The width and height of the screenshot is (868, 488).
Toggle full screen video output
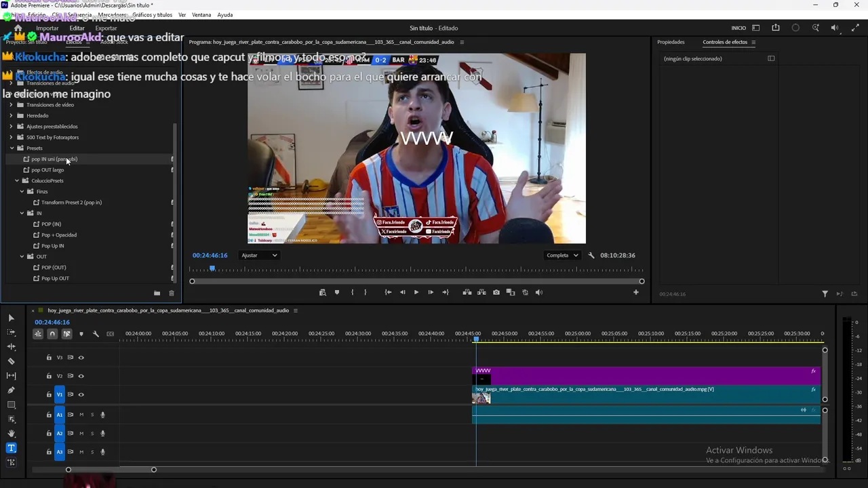(854, 28)
